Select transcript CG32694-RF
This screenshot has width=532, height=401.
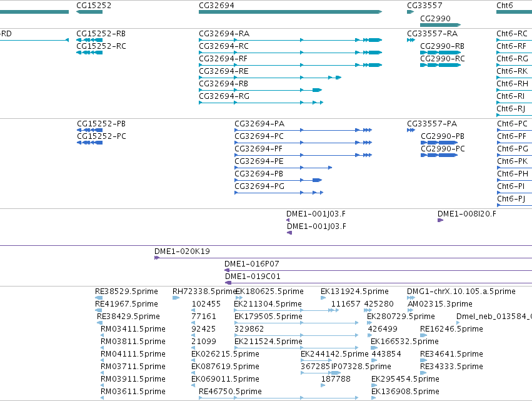click(x=223, y=59)
